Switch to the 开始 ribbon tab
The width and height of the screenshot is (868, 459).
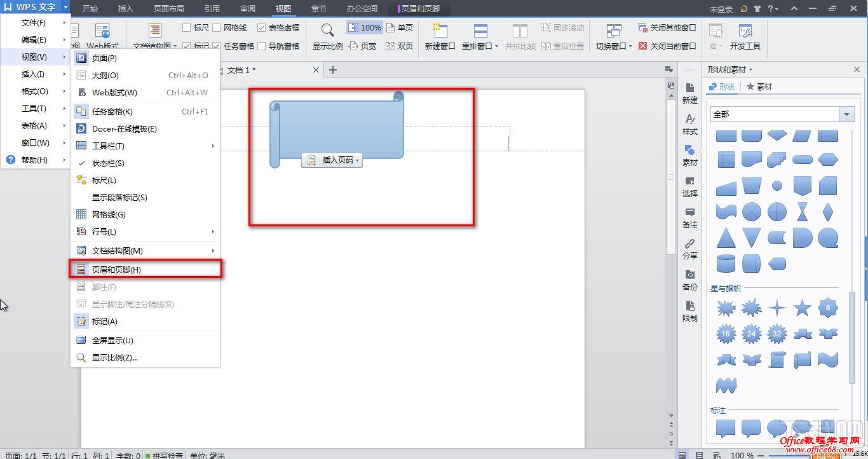coord(90,9)
